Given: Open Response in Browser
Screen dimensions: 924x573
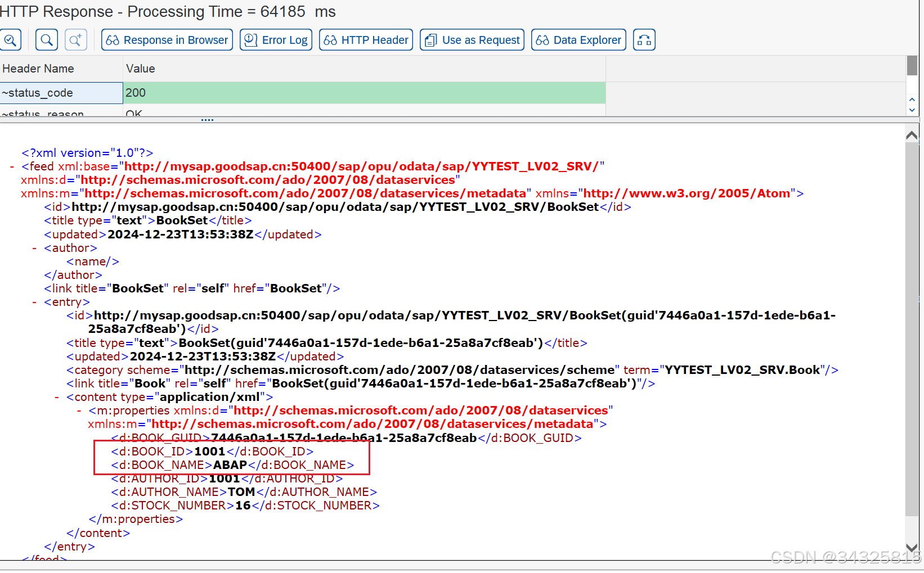Looking at the screenshot, I should click(x=167, y=39).
